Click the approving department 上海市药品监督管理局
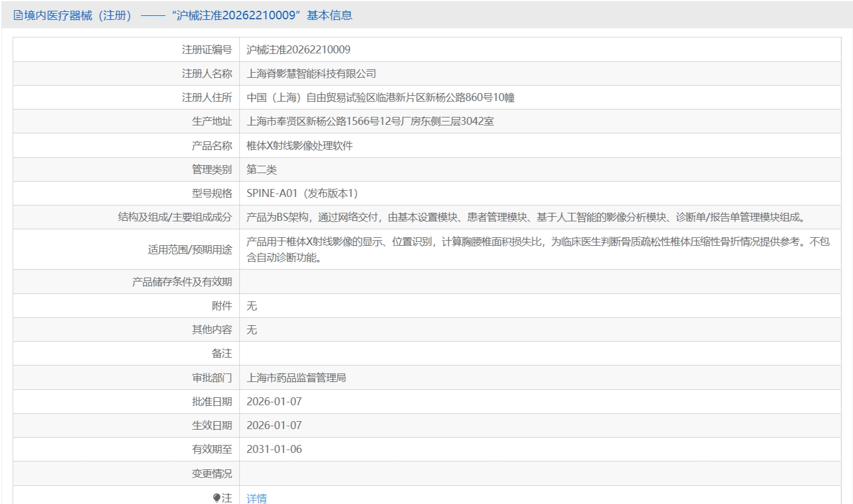The image size is (853, 504). (x=296, y=378)
